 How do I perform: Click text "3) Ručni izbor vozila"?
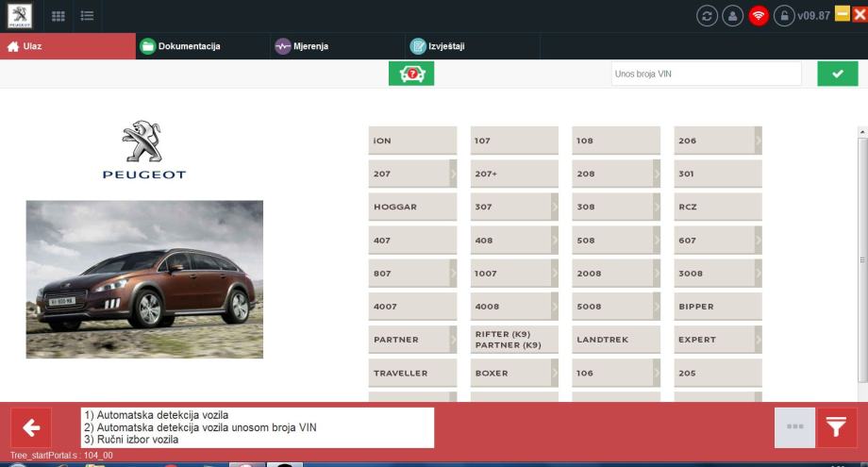tap(131, 440)
